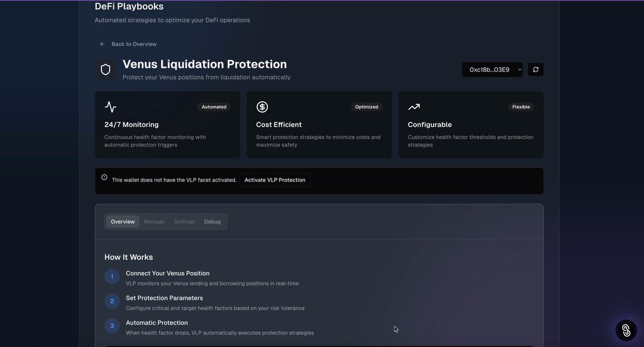Click 'Customize health factor thresholds' description
This screenshot has width=644, height=347.
pyautogui.click(x=471, y=141)
